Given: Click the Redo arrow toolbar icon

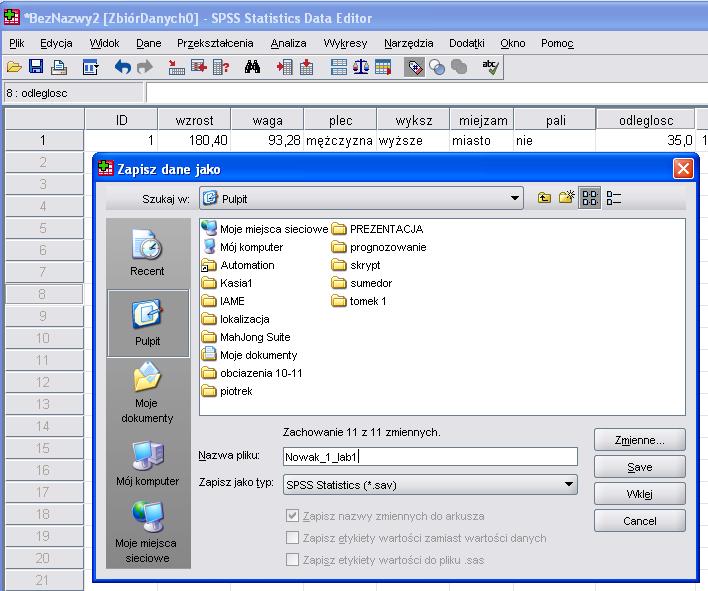Looking at the screenshot, I should click(144, 67).
